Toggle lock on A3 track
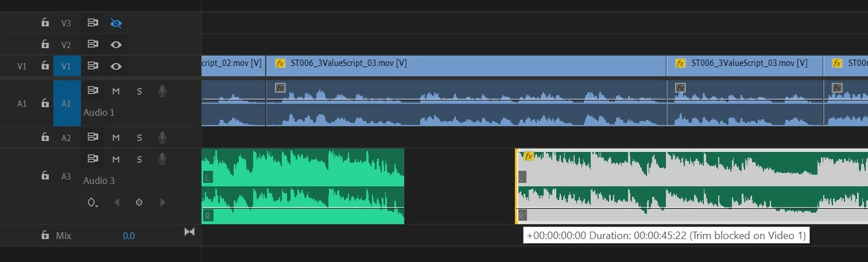This screenshot has height=262, width=868. pyautogui.click(x=45, y=176)
